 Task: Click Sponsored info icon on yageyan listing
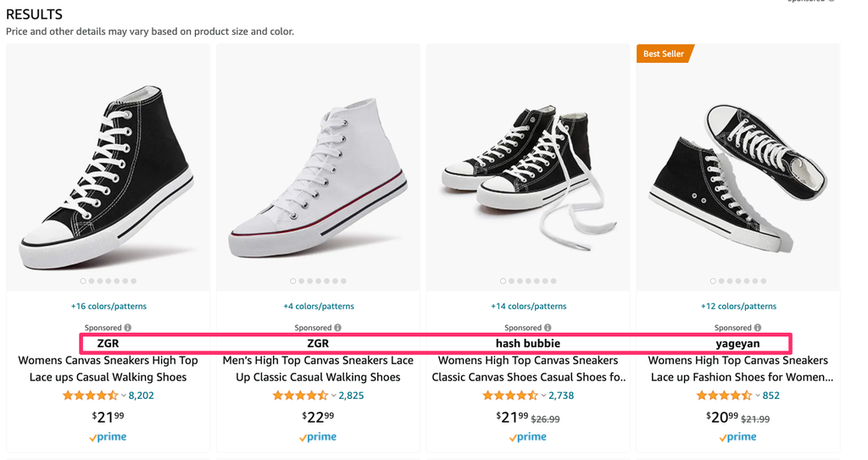click(759, 328)
